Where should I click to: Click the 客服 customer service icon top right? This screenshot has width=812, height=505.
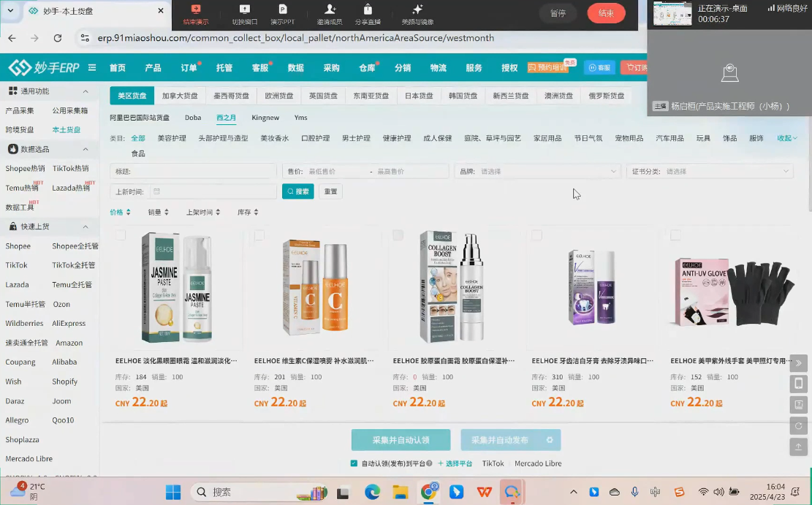click(x=599, y=67)
